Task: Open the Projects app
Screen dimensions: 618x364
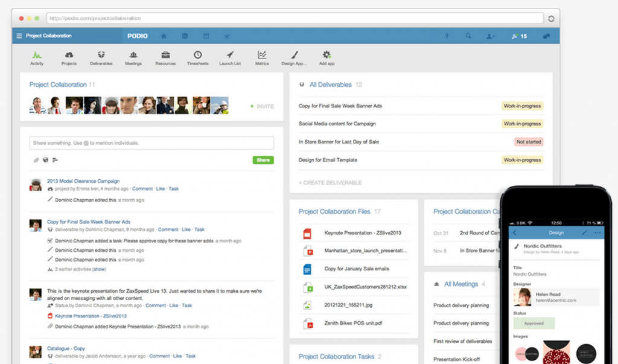Action: click(x=69, y=58)
